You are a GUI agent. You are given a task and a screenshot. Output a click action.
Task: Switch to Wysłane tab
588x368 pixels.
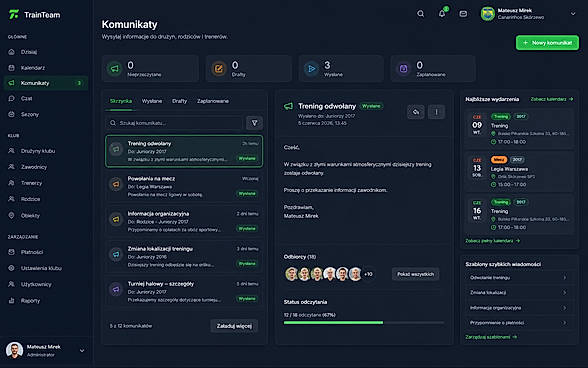pos(152,101)
